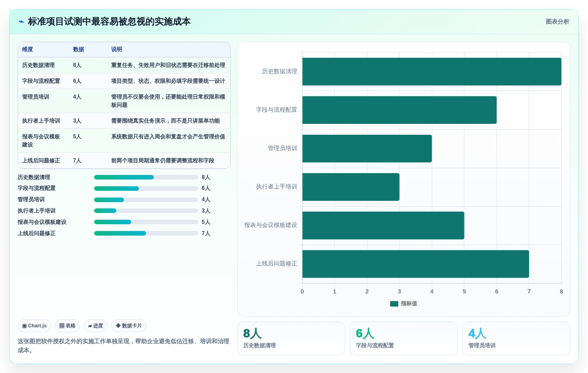Image resolution: width=588 pixels, height=373 pixels.
Task: Click the 8人 value in the table
Action: (77, 65)
